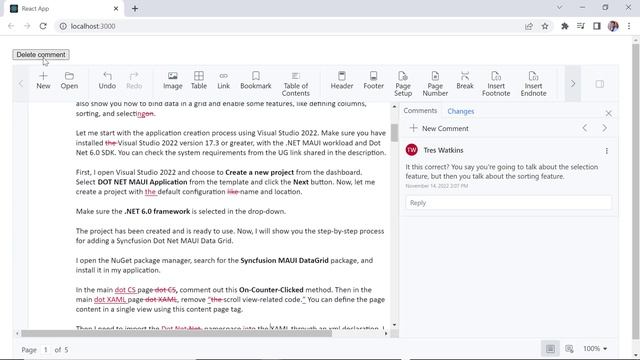Add a New Comment

(439, 128)
